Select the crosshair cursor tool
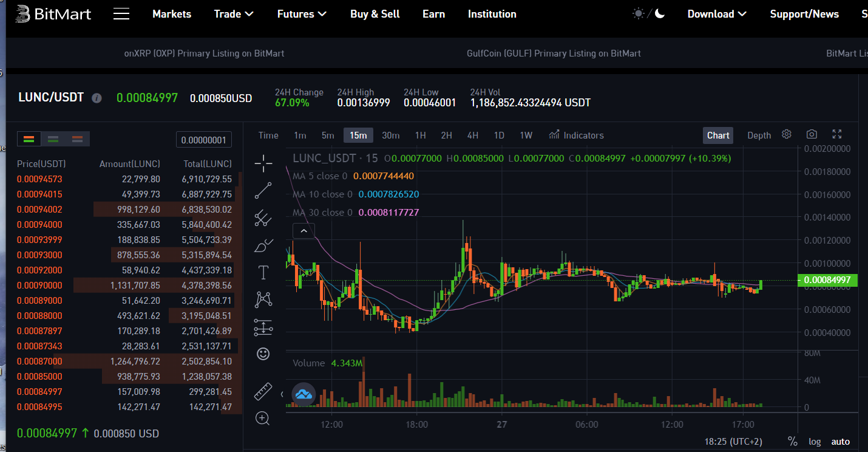 [x=263, y=163]
